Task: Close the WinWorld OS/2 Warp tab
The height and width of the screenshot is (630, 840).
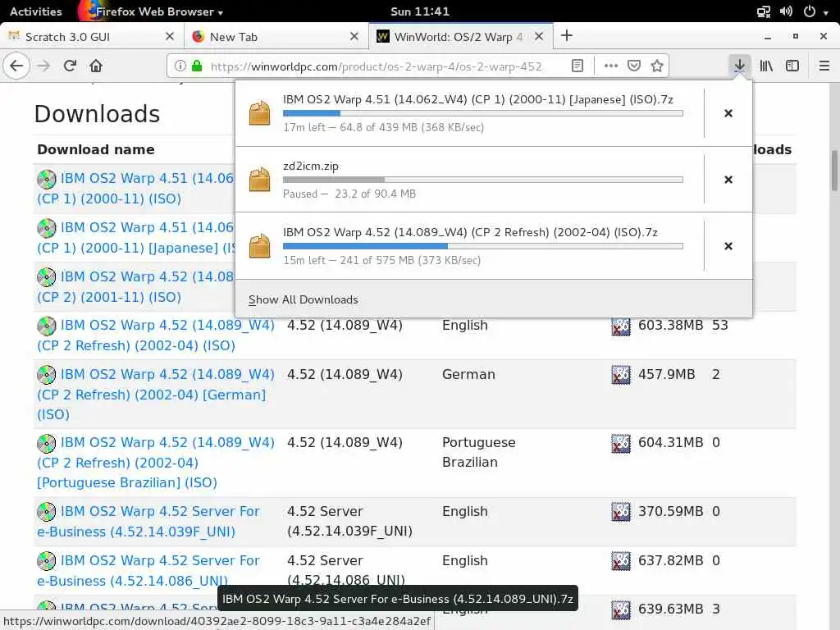Action: (x=539, y=36)
